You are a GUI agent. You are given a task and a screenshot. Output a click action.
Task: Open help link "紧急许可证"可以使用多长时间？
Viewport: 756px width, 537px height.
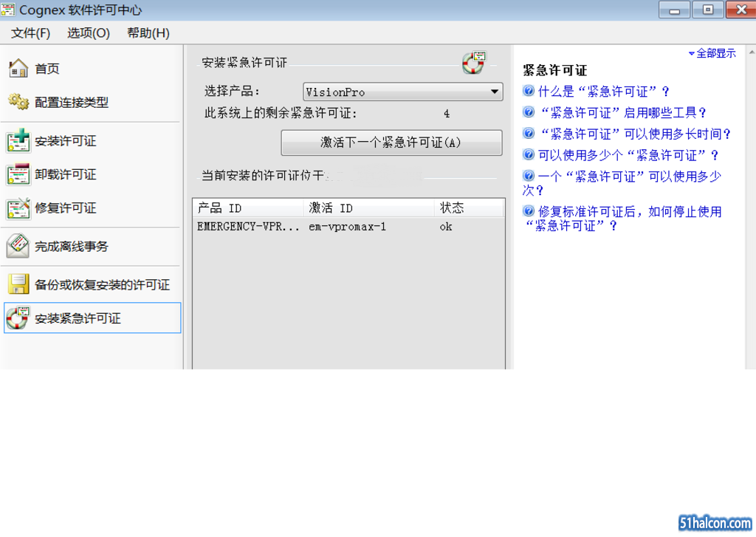pos(635,134)
